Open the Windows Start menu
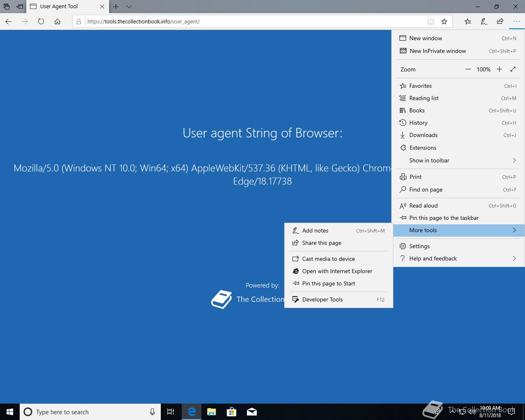Screen dimensions: 525x420 10,412
